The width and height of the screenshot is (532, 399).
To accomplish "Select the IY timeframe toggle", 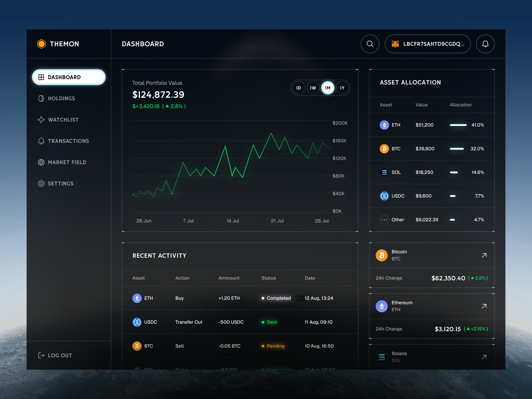I will tap(342, 88).
